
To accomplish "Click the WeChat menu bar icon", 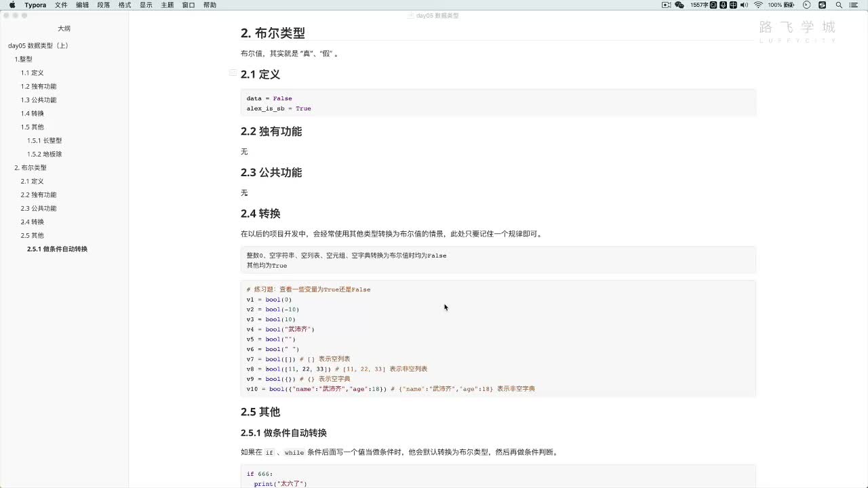I will point(679,5).
